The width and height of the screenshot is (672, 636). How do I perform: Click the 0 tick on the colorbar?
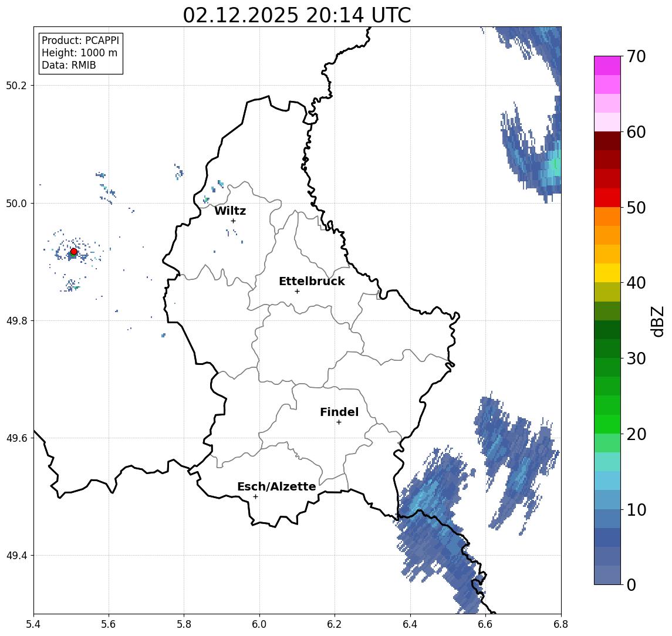[632, 585]
